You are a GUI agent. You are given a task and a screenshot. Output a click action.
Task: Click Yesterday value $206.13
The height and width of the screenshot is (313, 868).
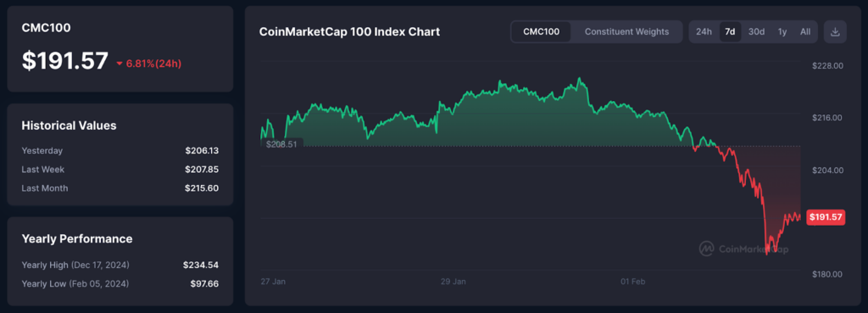point(202,151)
